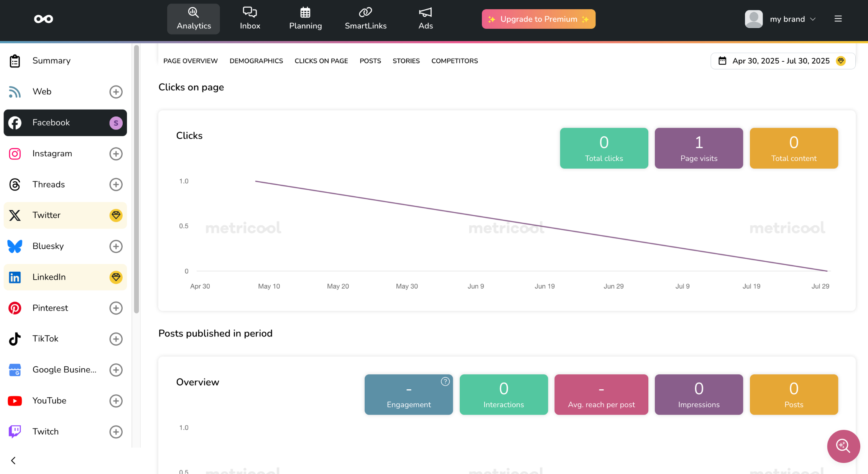Toggle the Interactions metric card
Viewport: 868px width, 474px height.
[x=503, y=395]
